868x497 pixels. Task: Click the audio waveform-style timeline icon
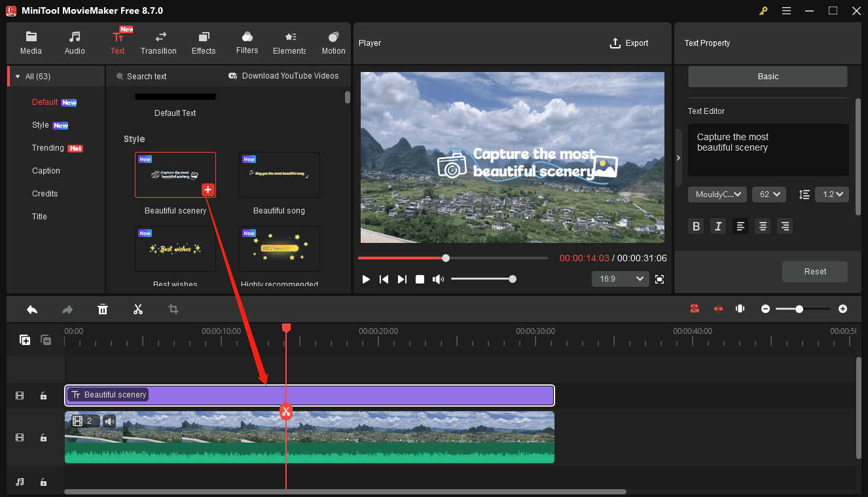pos(740,308)
